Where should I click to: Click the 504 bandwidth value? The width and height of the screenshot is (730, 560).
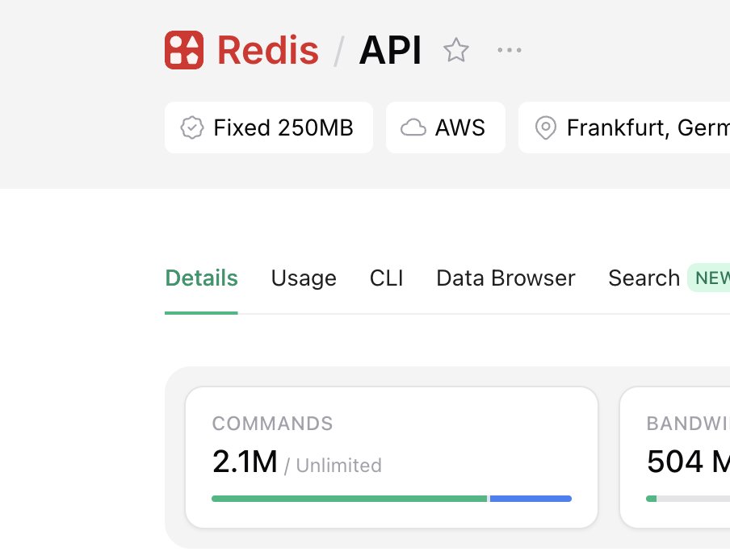674,462
